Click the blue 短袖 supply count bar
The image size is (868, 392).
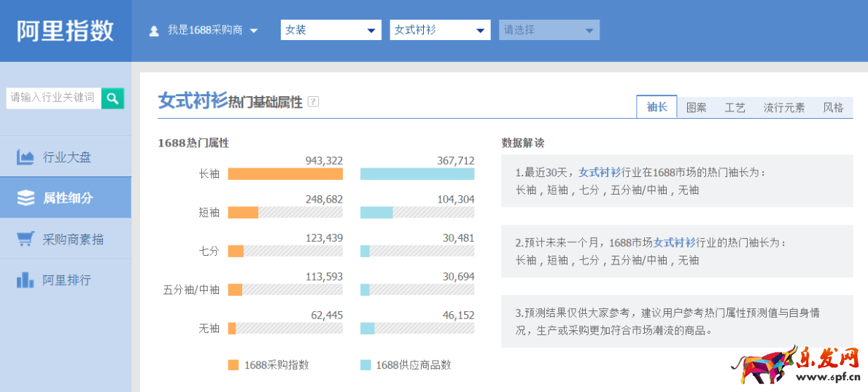pyautogui.click(x=376, y=212)
